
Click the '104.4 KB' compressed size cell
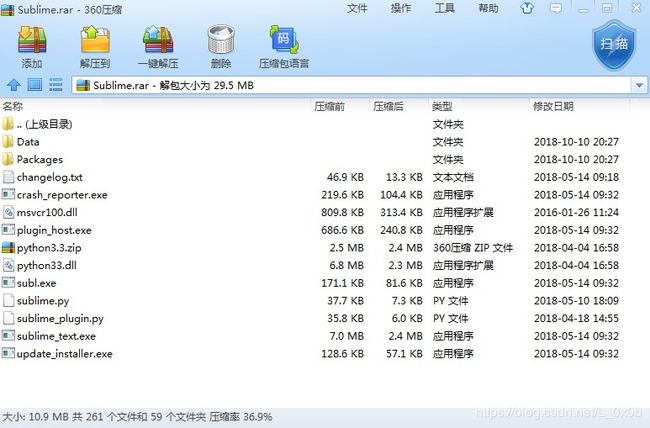(401, 195)
